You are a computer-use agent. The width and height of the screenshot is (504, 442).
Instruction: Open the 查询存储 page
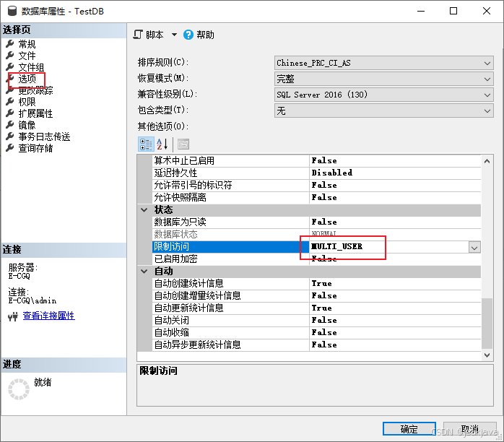click(x=35, y=148)
